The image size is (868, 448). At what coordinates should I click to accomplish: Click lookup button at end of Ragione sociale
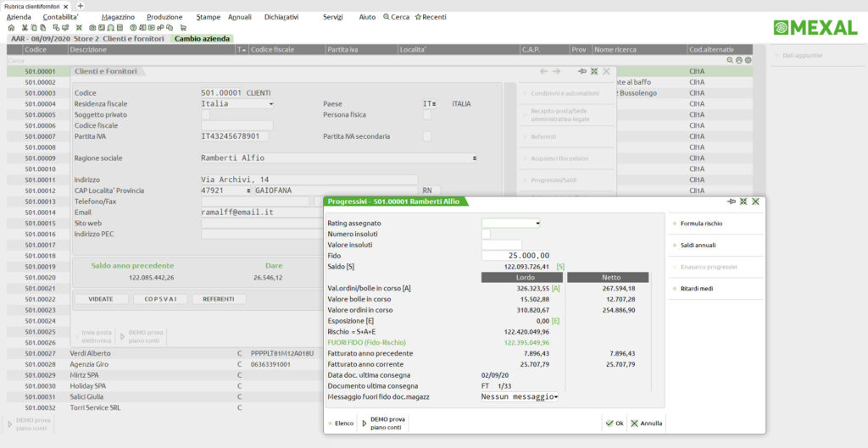474,158
